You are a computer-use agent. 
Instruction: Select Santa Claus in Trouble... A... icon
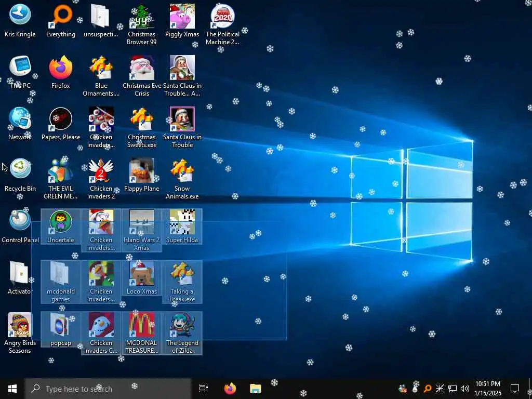pos(182,76)
